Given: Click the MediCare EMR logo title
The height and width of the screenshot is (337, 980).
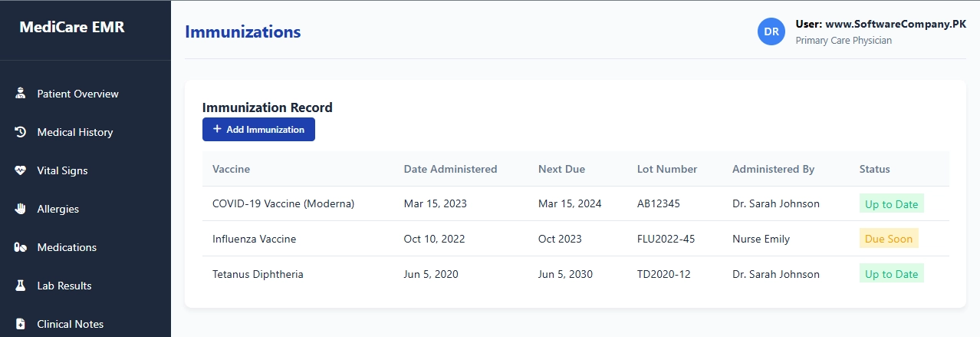Looking at the screenshot, I should point(71,28).
